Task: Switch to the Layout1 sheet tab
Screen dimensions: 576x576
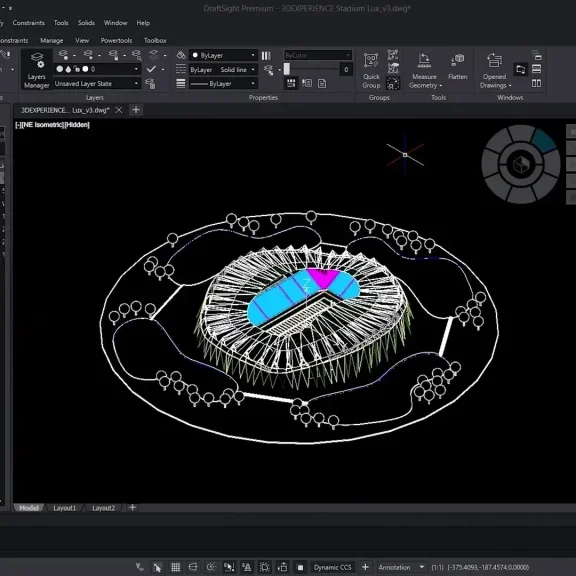Action: (65, 508)
